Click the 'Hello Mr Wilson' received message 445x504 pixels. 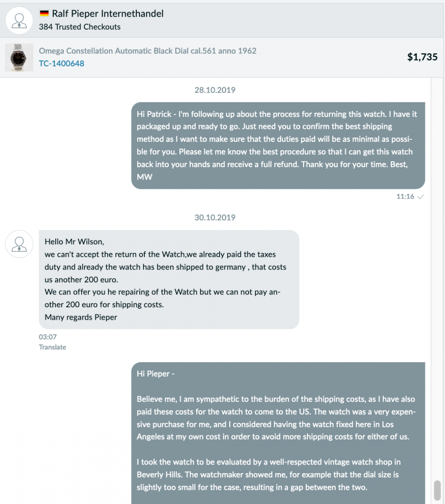pos(169,279)
